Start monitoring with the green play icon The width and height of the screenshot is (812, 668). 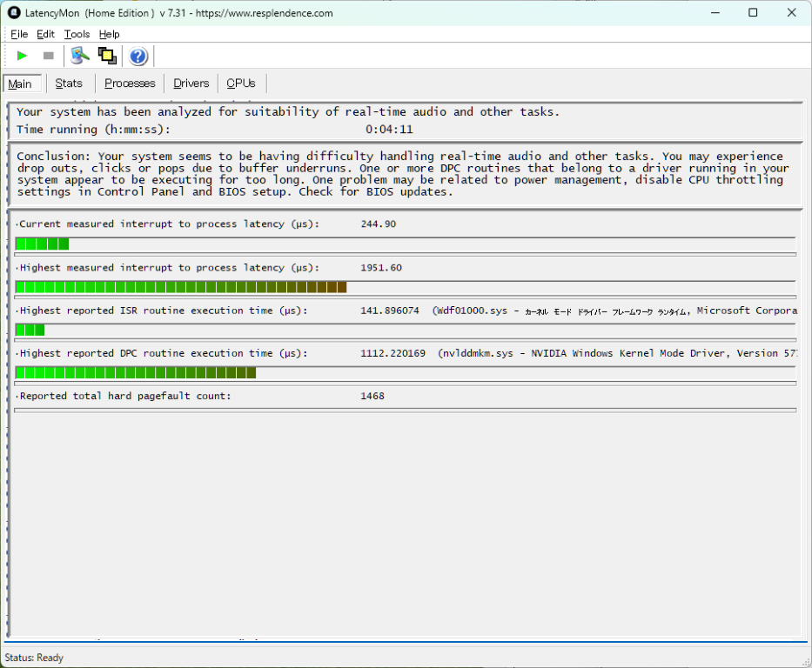click(x=22, y=56)
